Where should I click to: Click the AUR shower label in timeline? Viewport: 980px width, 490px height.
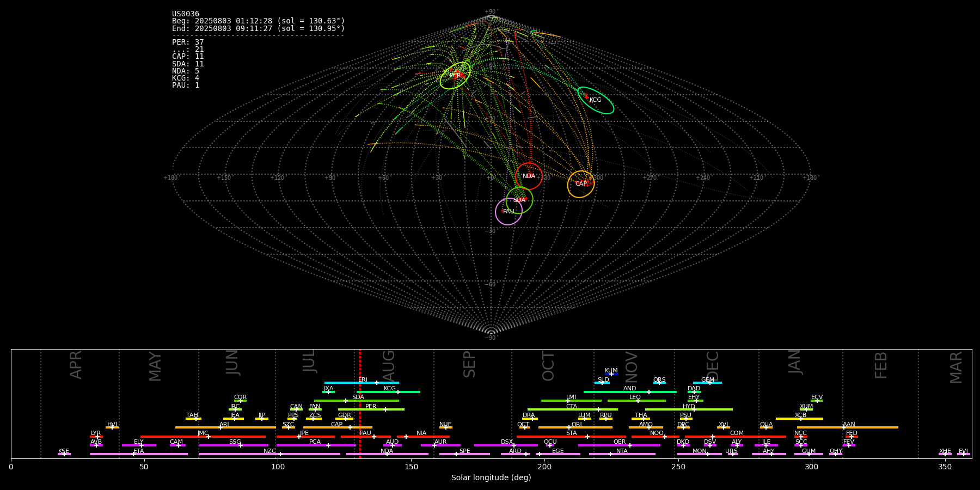(440, 442)
